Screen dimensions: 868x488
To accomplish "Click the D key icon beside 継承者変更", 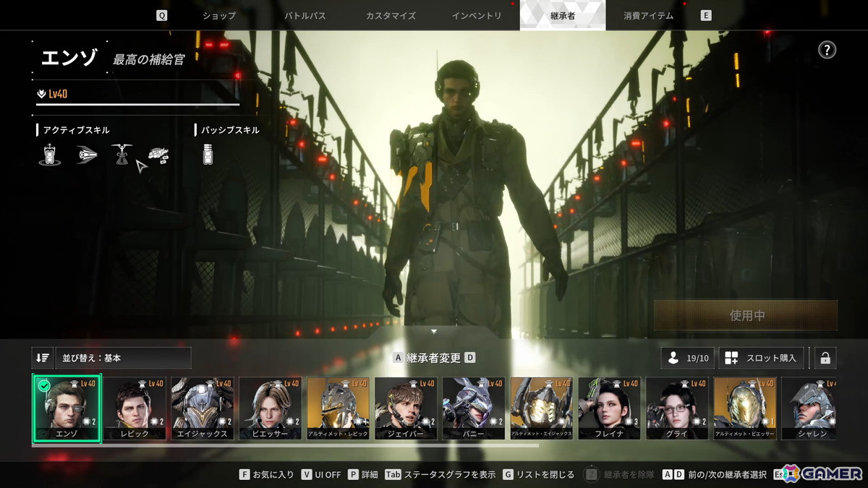I will pos(470,358).
